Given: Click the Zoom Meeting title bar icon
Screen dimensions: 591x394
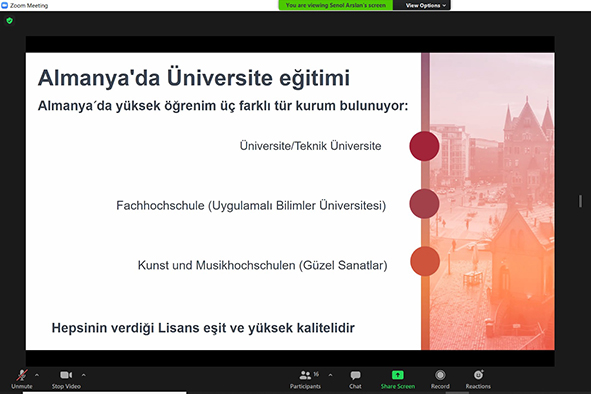Looking at the screenshot, I should pos(5,5).
